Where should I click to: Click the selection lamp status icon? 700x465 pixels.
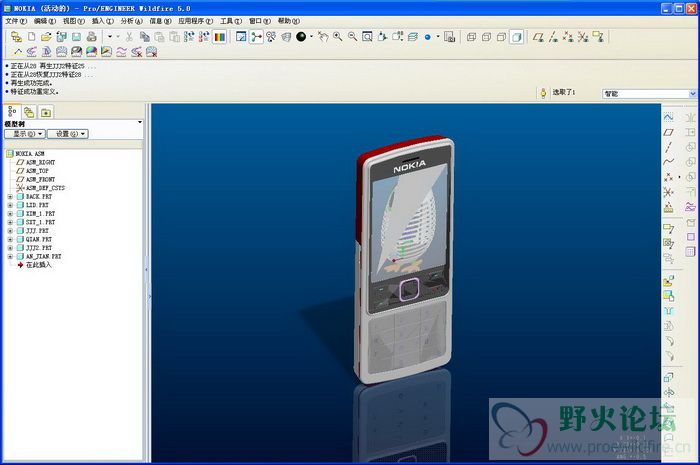[x=543, y=93]
